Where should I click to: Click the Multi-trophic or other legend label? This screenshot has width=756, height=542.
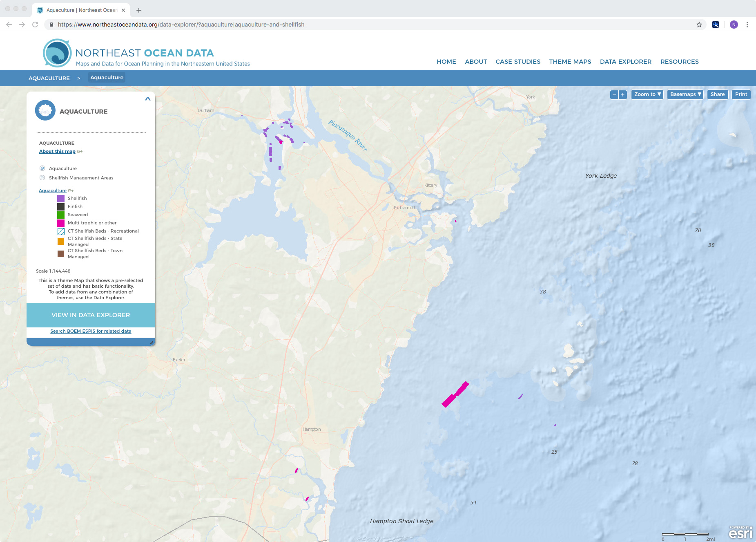tap(92, 223)
